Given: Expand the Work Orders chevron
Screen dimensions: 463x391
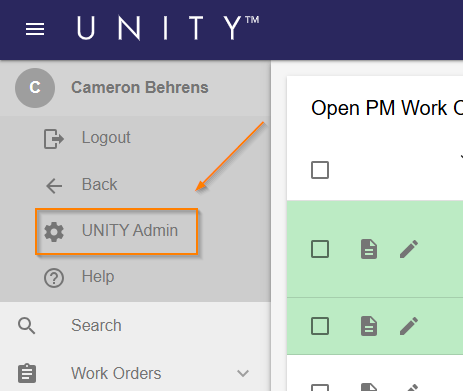Looking at the screenshot, I should 243,373.
